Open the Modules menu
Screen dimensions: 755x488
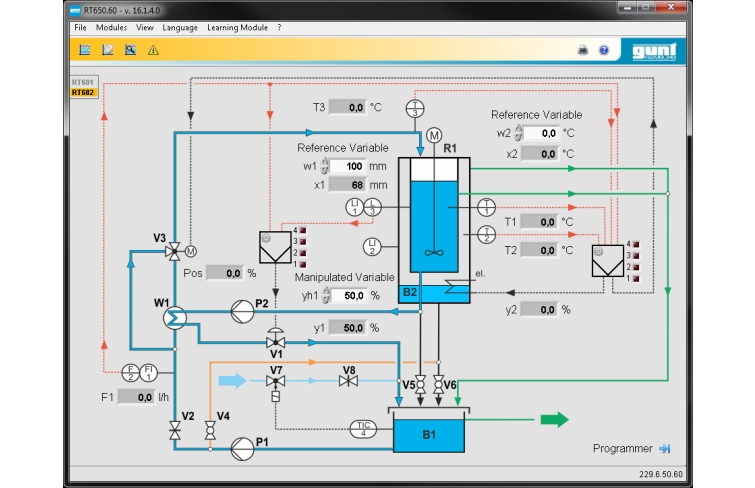pos(111,27)
